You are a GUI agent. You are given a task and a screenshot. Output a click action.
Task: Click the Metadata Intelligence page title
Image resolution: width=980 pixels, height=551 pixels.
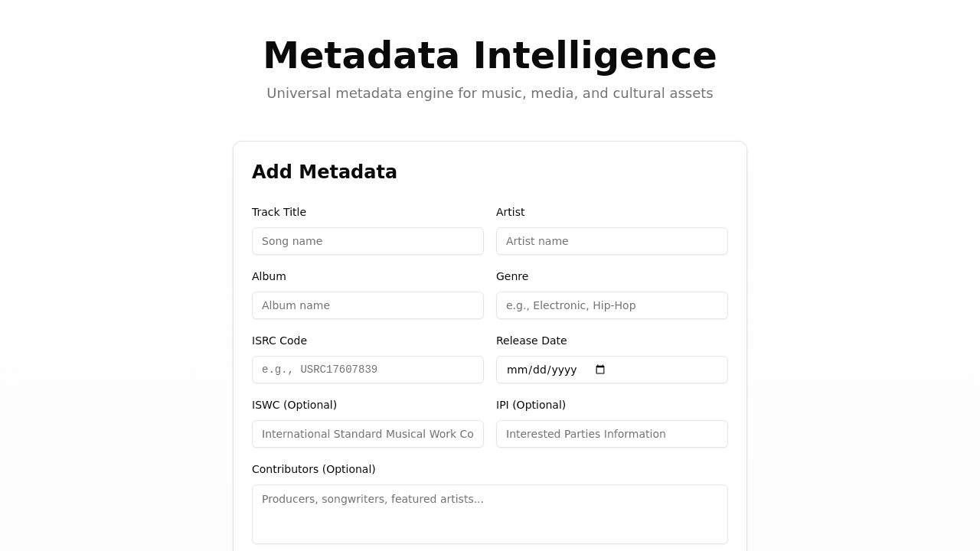point(490,54)
